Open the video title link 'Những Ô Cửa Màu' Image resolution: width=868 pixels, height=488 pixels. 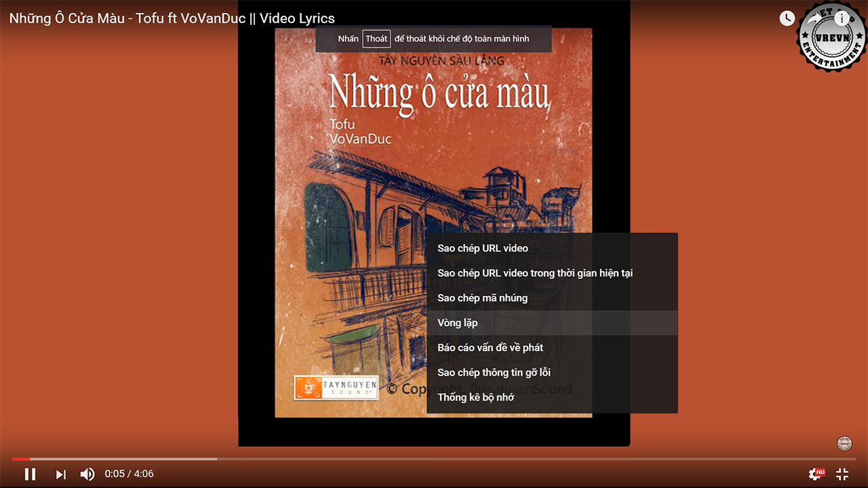[172, 18]
